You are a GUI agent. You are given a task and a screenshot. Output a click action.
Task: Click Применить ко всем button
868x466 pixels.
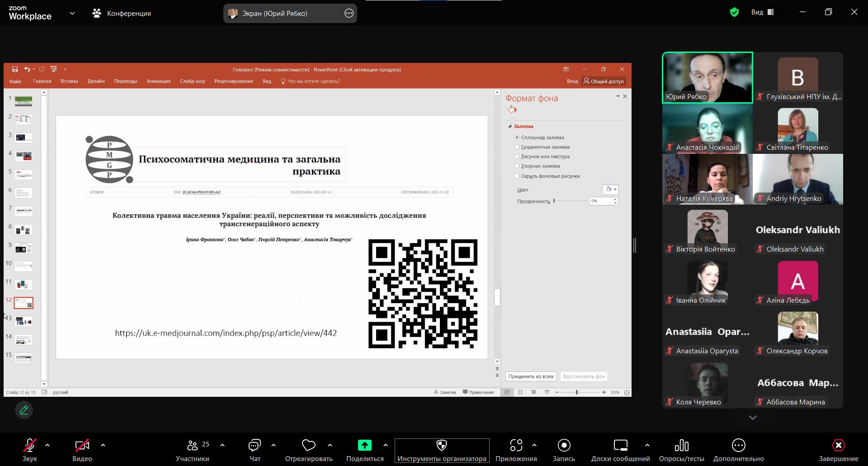coord(531,376)
